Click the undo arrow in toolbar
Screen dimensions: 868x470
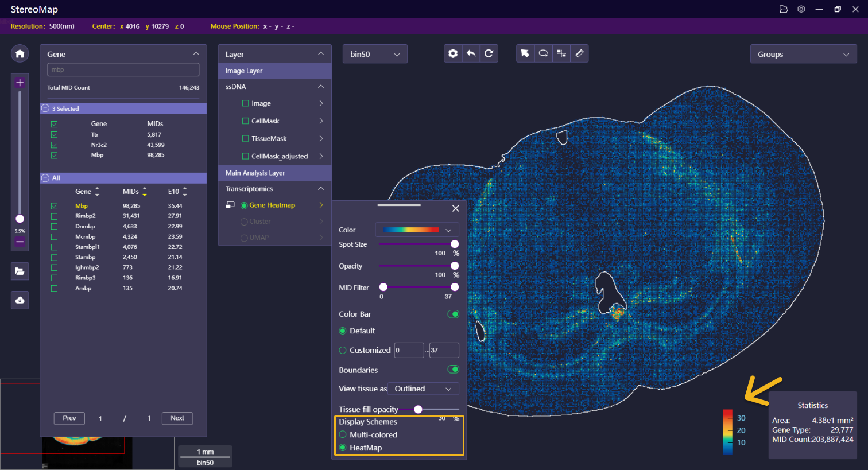[x=471, y=53]
